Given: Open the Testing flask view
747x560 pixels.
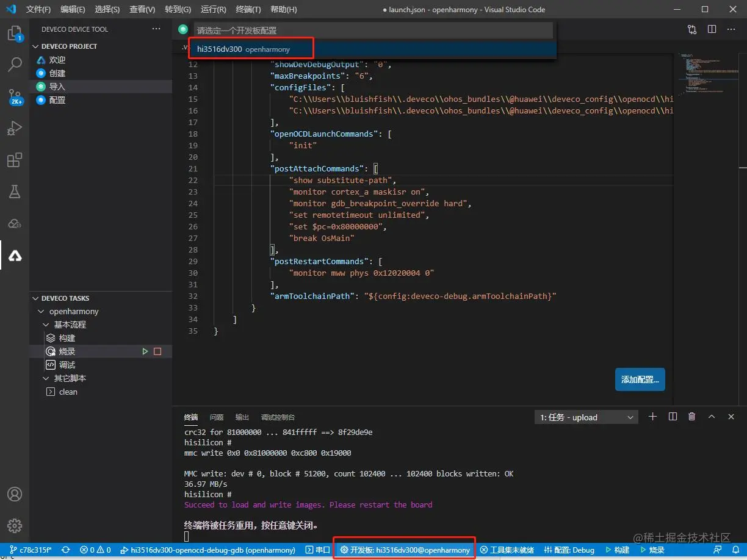Looking at the screenshot, I should click(15, 192).
